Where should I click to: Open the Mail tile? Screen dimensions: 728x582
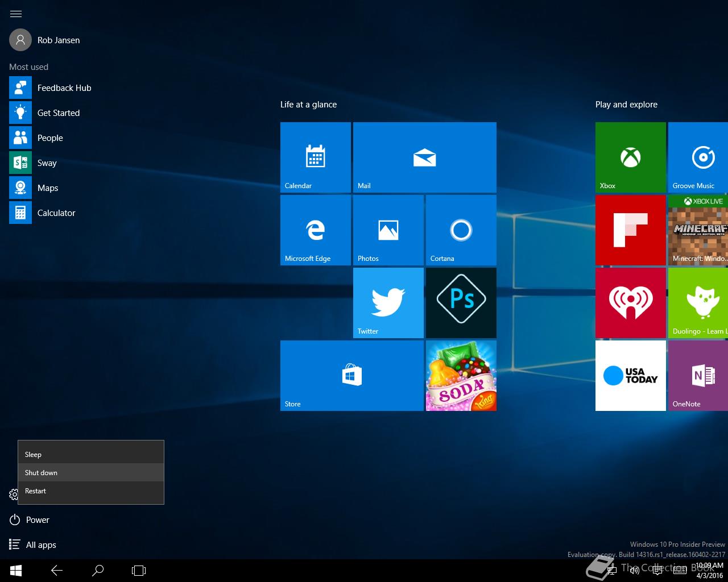tap(425, 157)
